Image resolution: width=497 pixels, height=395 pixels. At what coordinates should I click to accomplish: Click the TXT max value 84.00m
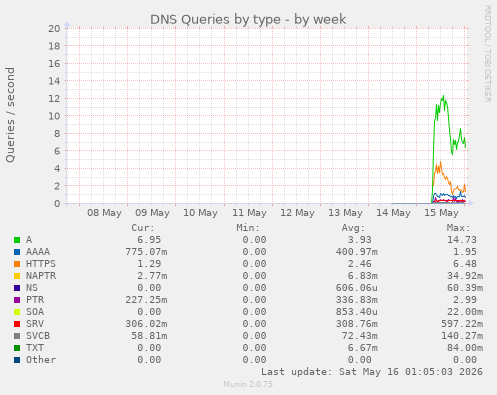click(465, 348)
